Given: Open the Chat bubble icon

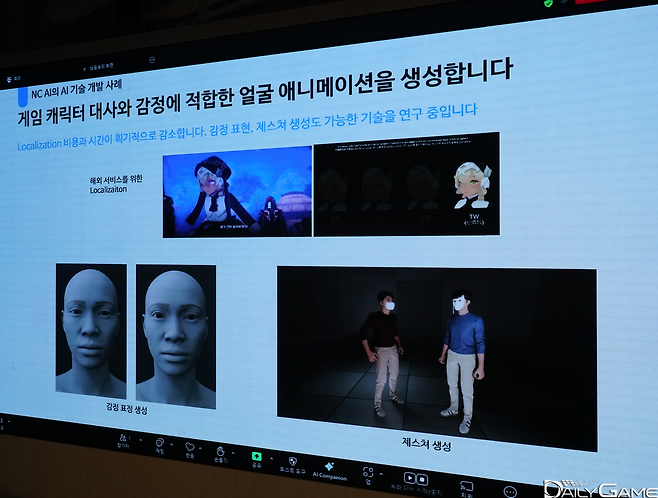Looking at the screenshot, I should click(x=160, y=443).
